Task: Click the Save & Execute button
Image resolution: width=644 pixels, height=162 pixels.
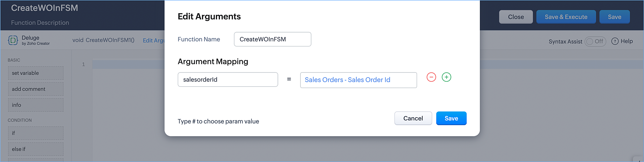Action: pos(566,17)
